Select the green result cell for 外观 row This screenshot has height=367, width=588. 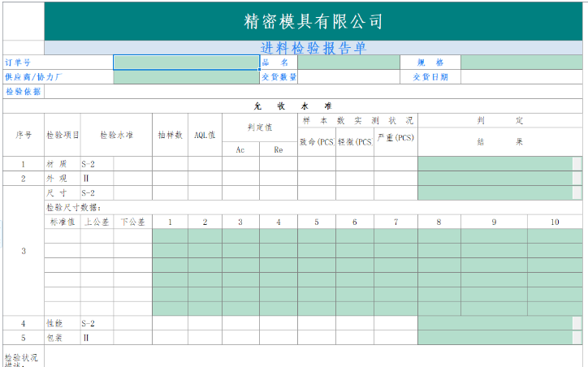point(495,179)
